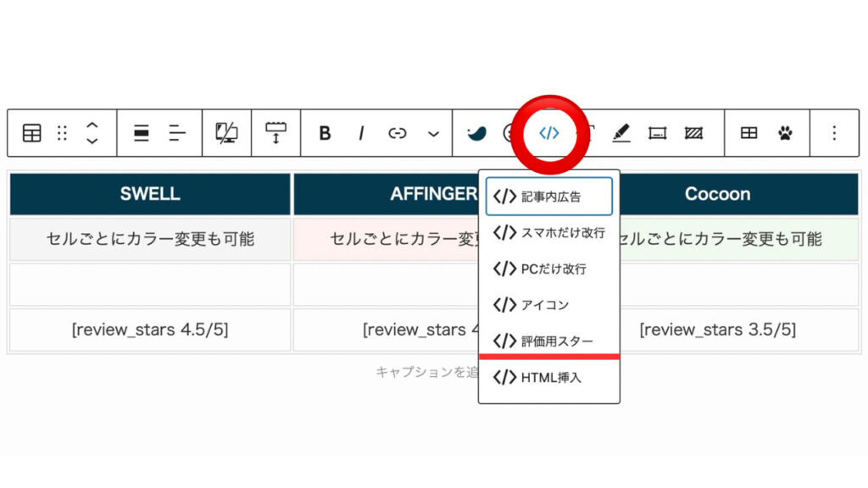
Task: Click the table width adjustment icon
Action: point(275,133)
